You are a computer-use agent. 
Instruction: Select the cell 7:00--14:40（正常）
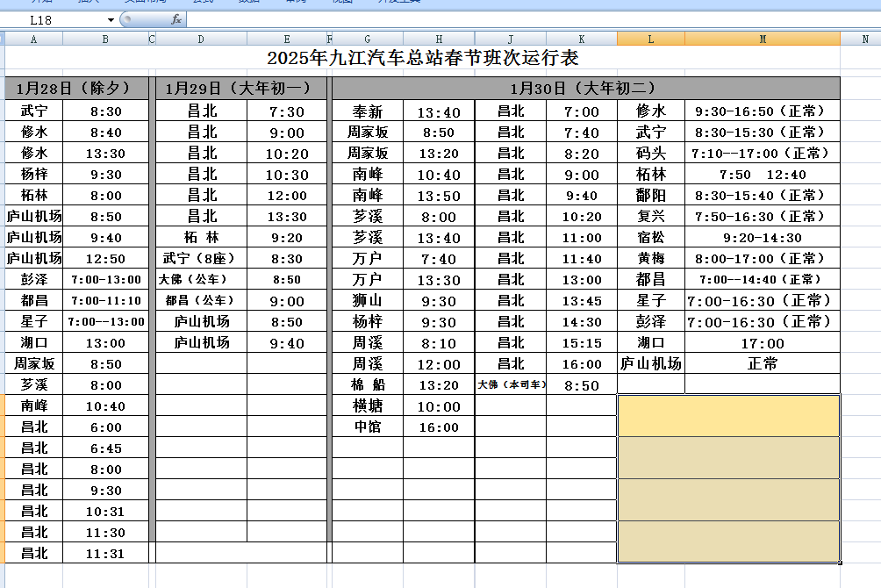(x=763, y=279)
